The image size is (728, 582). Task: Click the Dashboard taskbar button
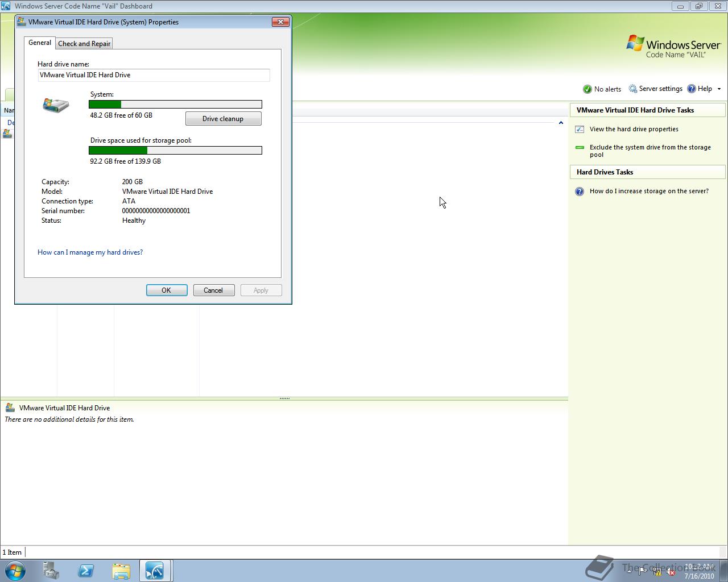[155, 571]
